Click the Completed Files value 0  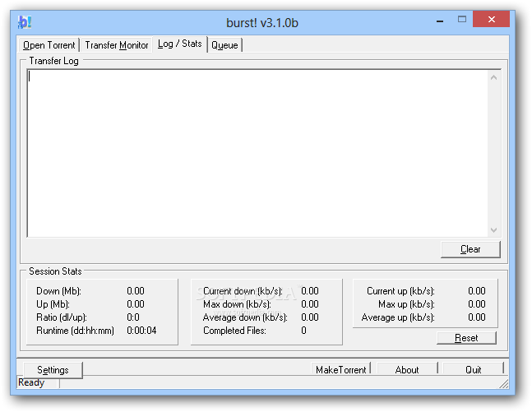303,331
